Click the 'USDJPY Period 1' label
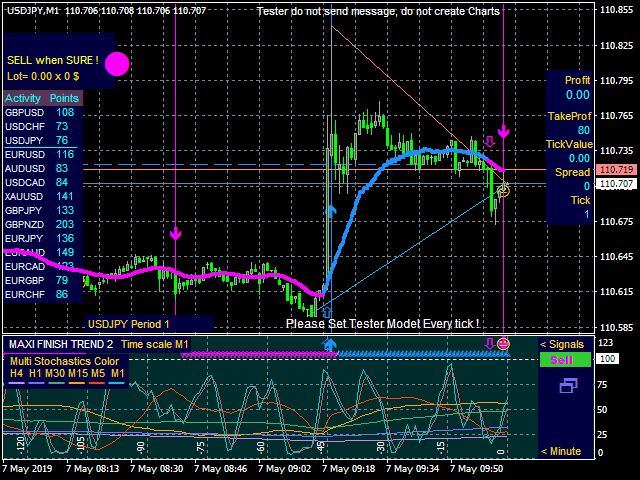640x480 pixels. click(129, 324)
